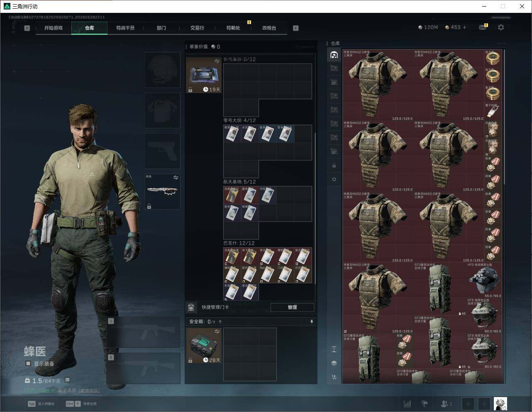This screenshot has width=532, height=412.
Task: Switch to the 开始游戏 tab
Action: pos(54,28)
